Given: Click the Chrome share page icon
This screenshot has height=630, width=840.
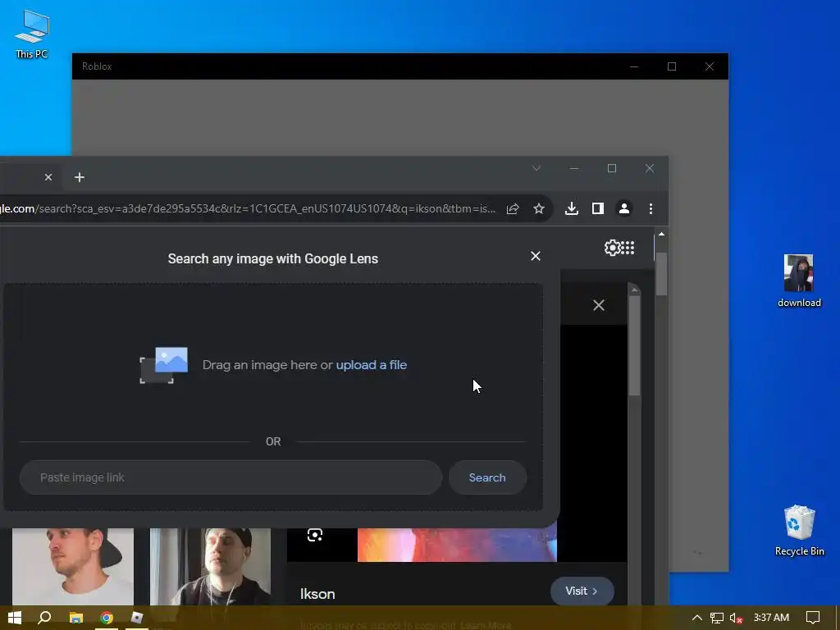Looking at the screenshot, I should (513, 209).
